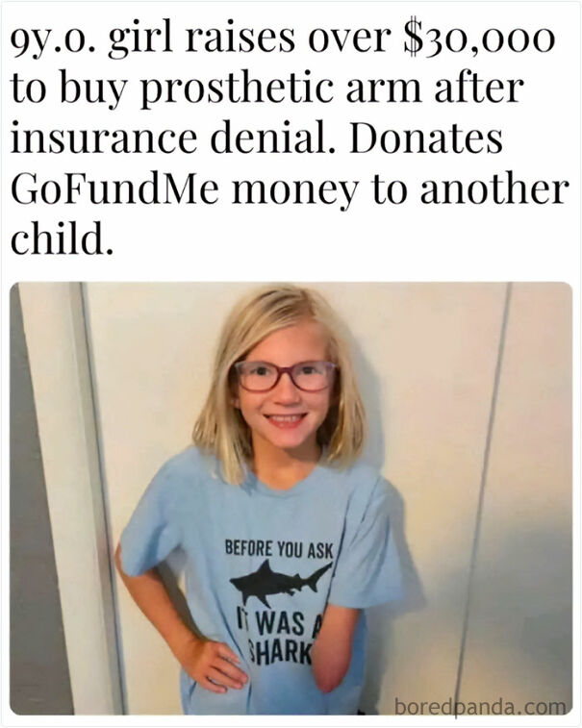The width and height of the screenshot is (582, 728).
Task: Click the word another in the headline
Action: click(x=494, y=188)
